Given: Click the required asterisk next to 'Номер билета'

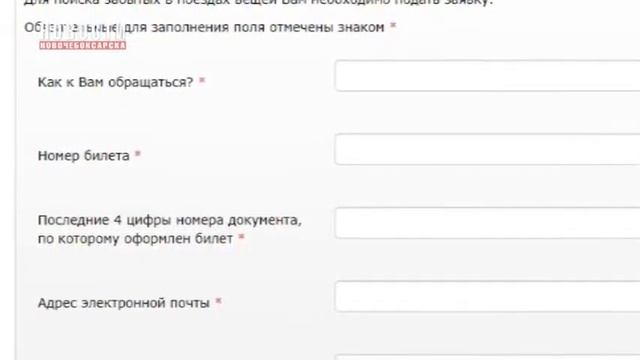Looking at the screenshot, I should [x=138, y=154].
